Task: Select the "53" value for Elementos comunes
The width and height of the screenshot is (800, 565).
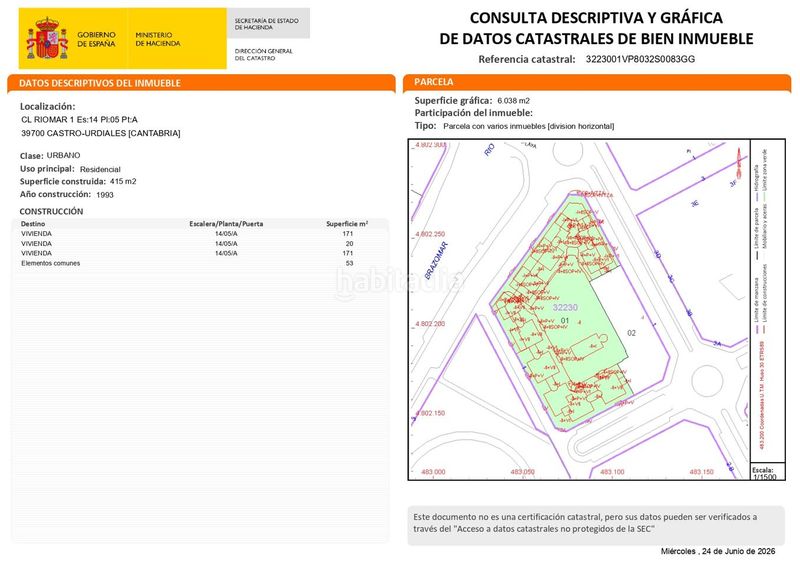Action: point(349,263)
